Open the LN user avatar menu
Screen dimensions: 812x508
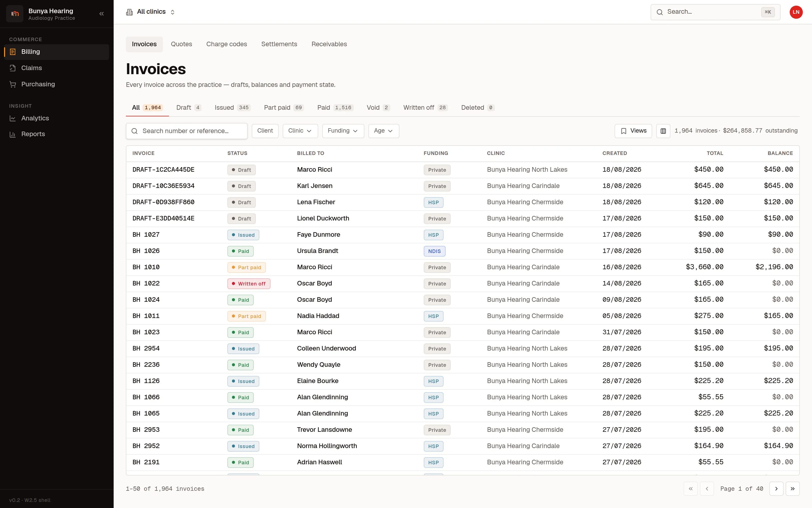[x=796, y=12]
